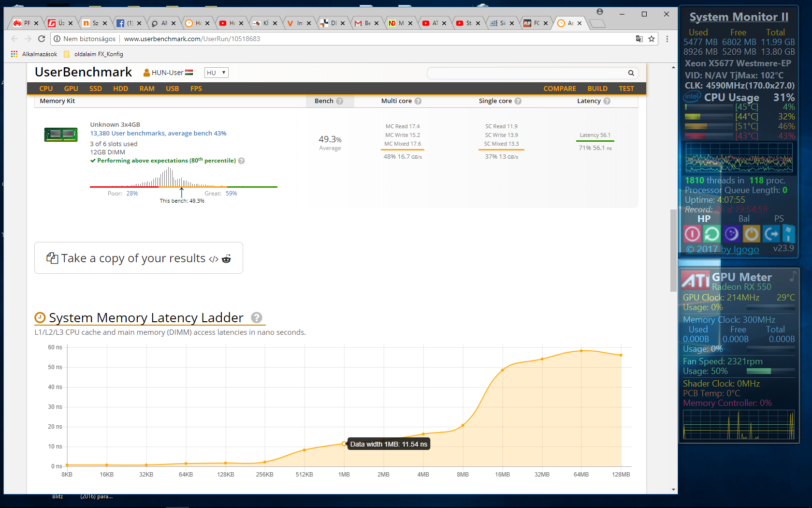Click help icon beside Performing above expectations
Image resolution: width=812 pixels, height=508 pixels.
pyautogui.click(x=242, y=161)
